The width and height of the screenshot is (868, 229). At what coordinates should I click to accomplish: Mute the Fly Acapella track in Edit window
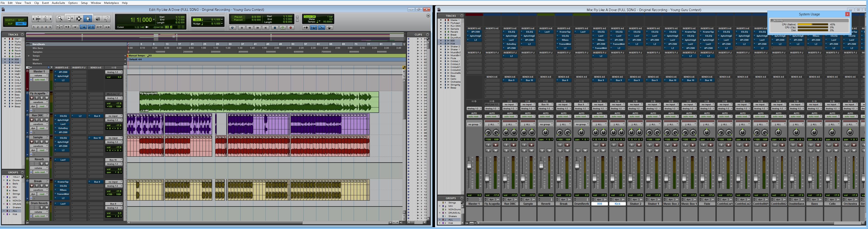pyautogui.click(x=47, y=98)
